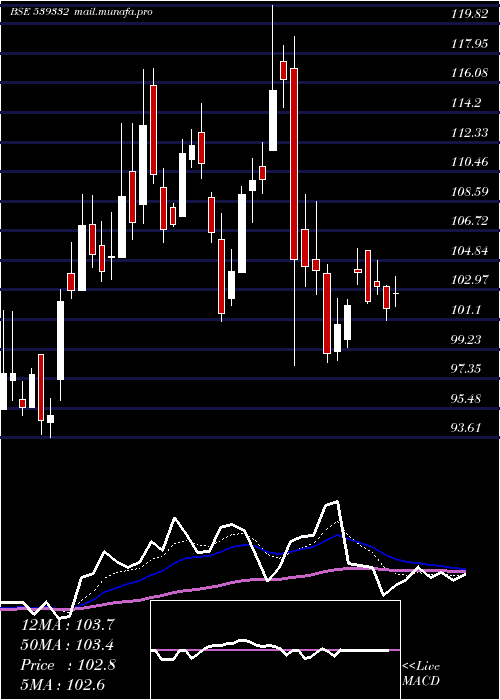Screen dimensions: 500x700
Task: Click the 97.35 price axis label
Action: click(466, 369)
